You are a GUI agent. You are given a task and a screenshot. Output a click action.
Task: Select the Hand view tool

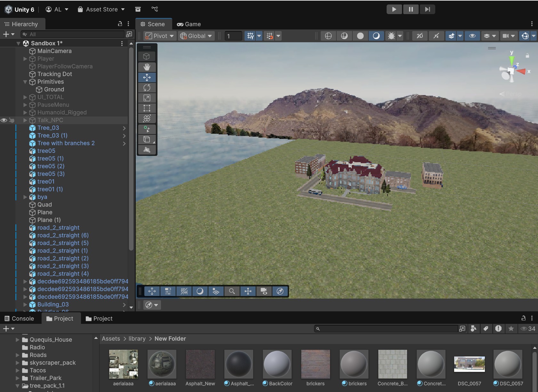(147, 67)
